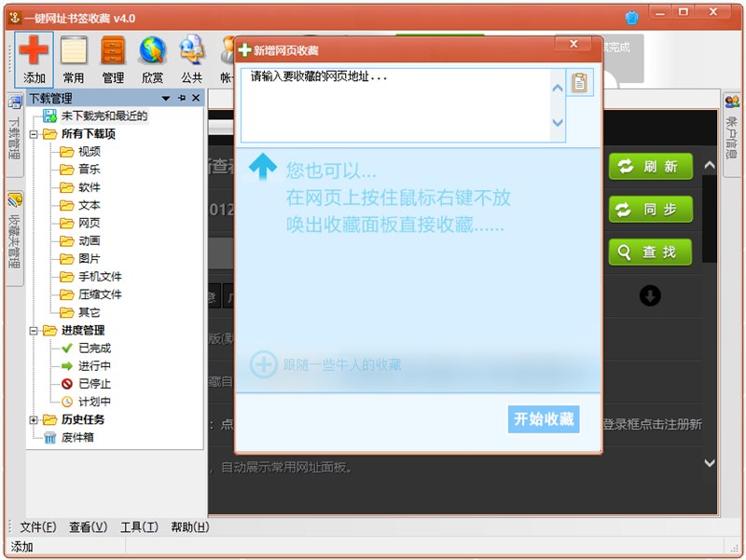Click the URL box scroll down arrow
The height and width of the screenshot is (560, 746).
click(x=558, y=123)
